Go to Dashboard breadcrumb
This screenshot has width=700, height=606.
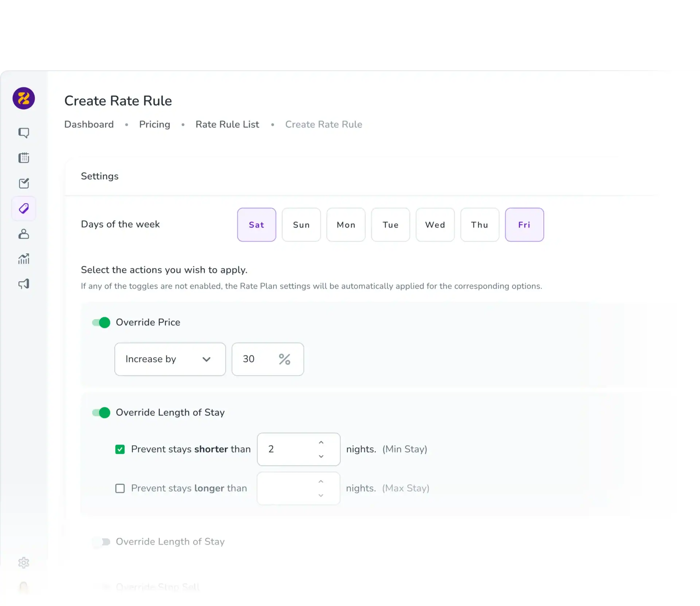tap(89, 125)
